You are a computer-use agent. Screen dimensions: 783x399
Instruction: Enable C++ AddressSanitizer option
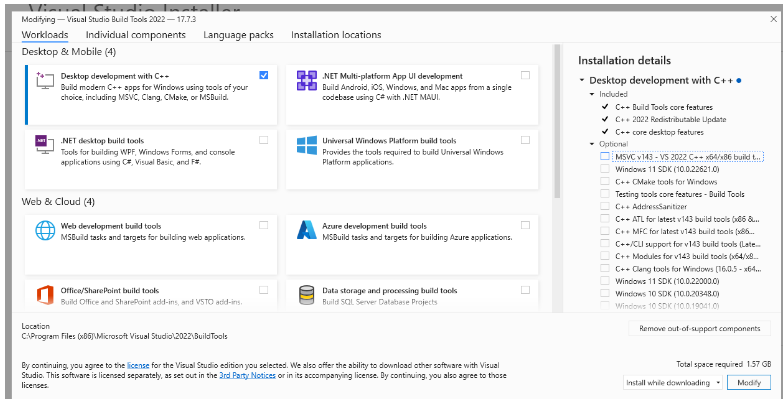605,206
